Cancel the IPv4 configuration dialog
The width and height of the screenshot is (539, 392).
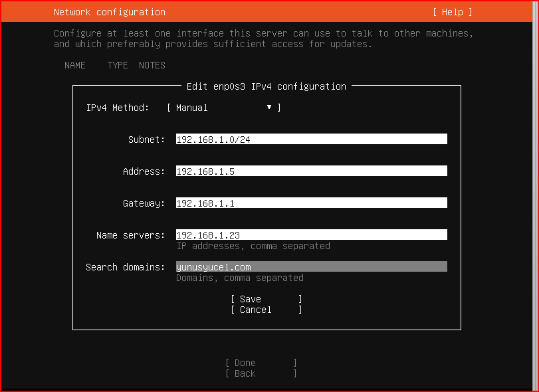tap(267, 310)
